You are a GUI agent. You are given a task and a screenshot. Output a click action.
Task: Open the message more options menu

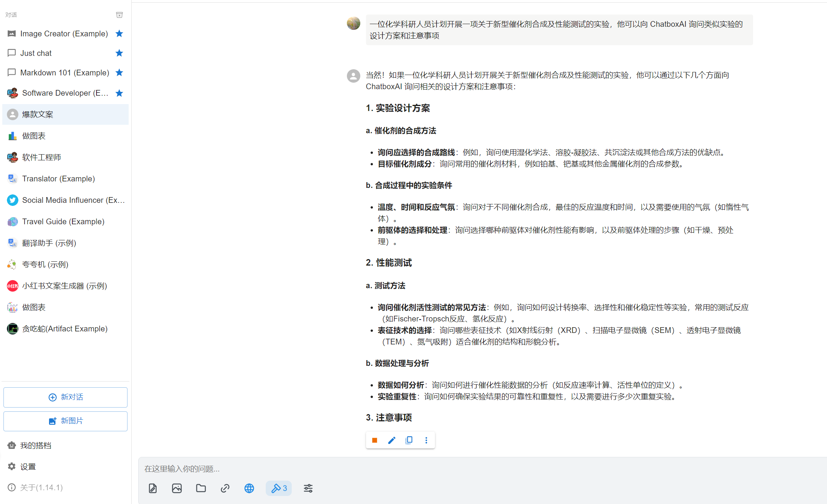(426, 440)
